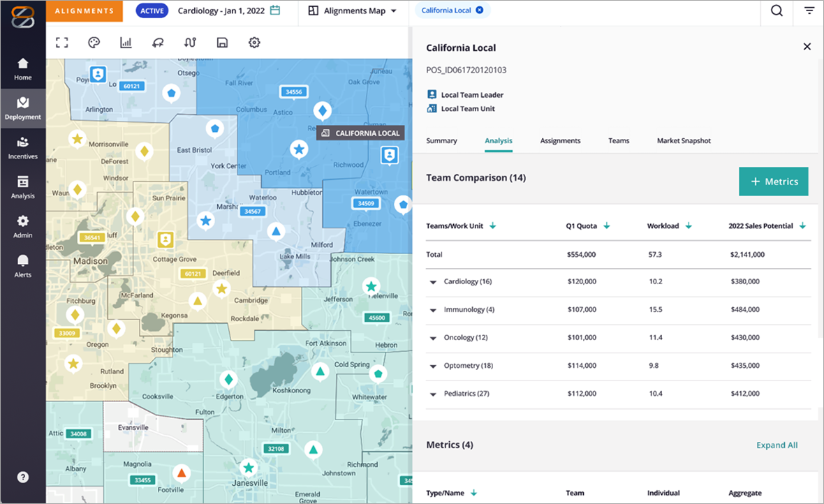Screen dimensions: 824x504
Task: Click the Expand All link
Action: [x=777, y=445]
